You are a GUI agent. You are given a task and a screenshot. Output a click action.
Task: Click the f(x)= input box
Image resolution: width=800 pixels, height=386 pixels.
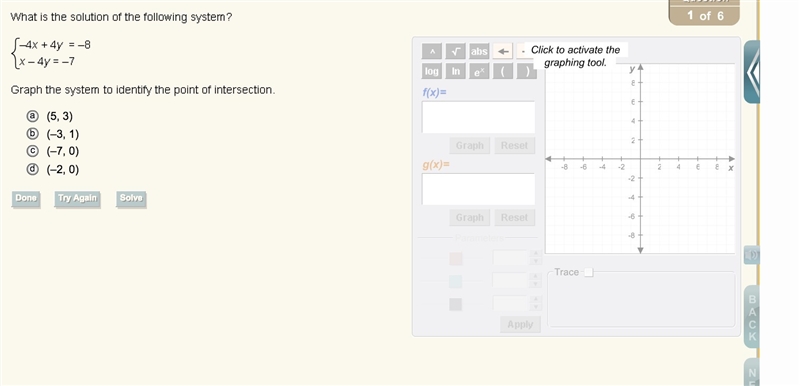(x=478, y=117)
